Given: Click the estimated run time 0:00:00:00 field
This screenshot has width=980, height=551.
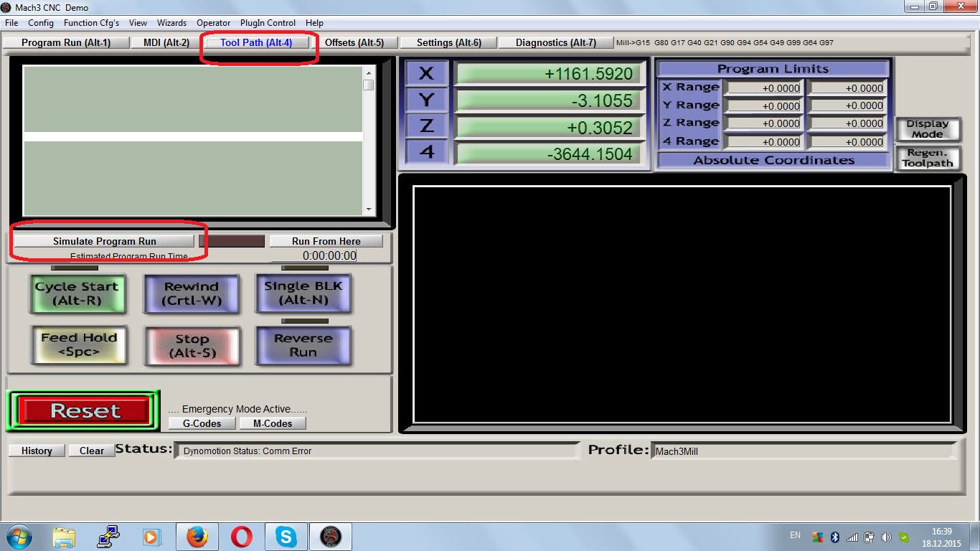Looking at the screenshot, I should [x=314, y=255].
